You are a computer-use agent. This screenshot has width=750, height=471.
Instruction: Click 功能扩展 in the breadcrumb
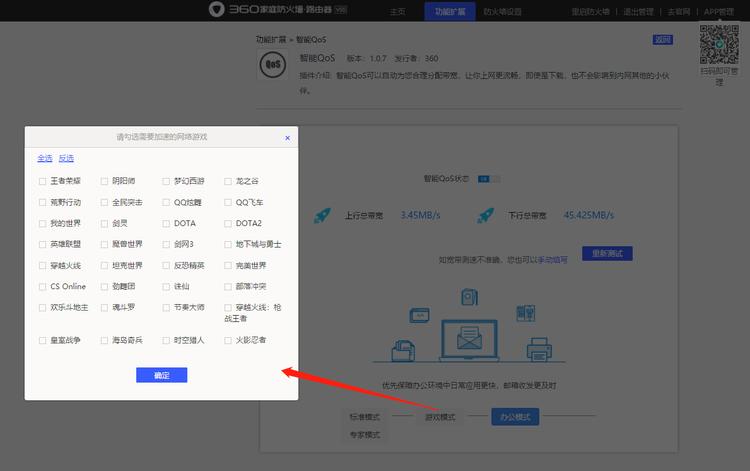(271, 39)
